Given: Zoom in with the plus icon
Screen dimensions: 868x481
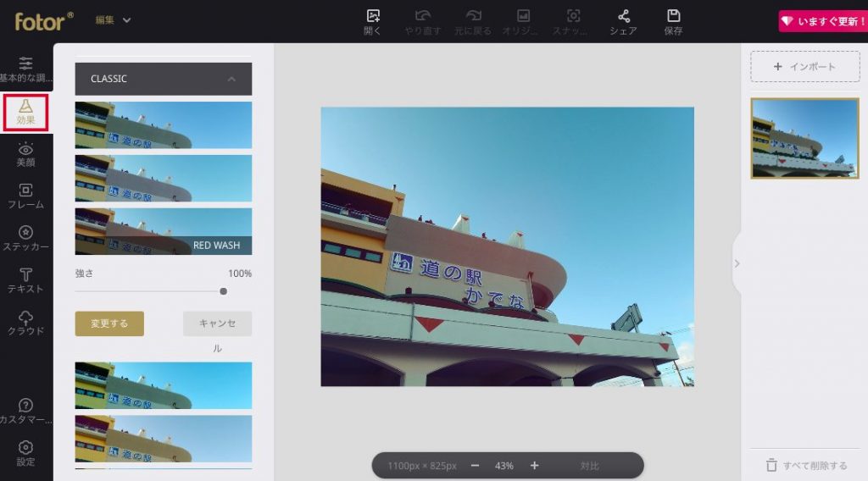Looking at the screenshot, I should pyautogui.click(x=534, y=466).
